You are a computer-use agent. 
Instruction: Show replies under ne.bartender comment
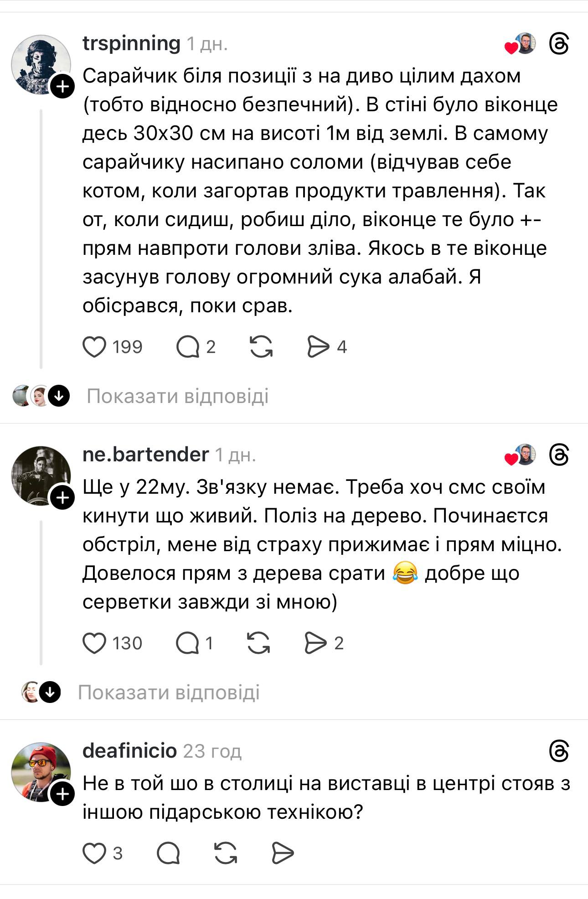coord(169,692)
